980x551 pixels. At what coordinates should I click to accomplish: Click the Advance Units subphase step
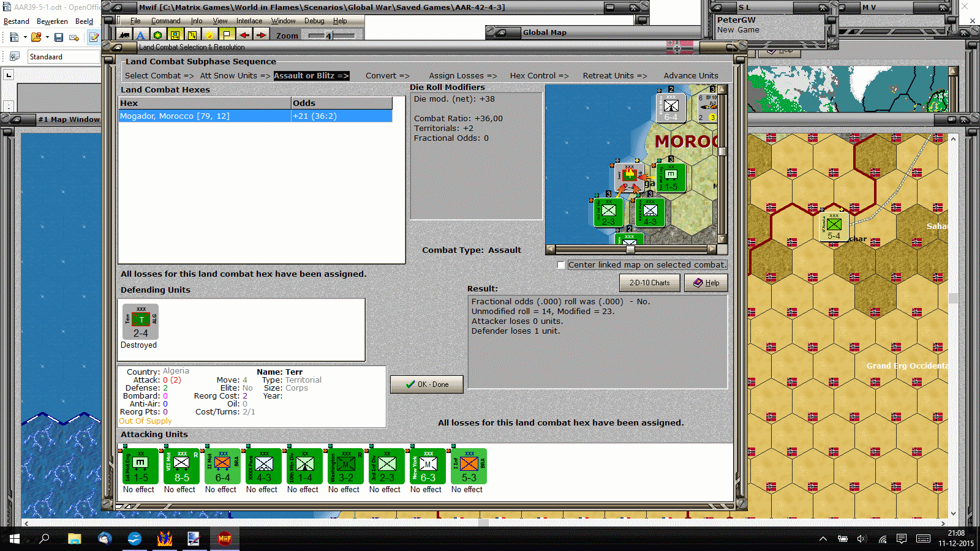coord(691,76)
